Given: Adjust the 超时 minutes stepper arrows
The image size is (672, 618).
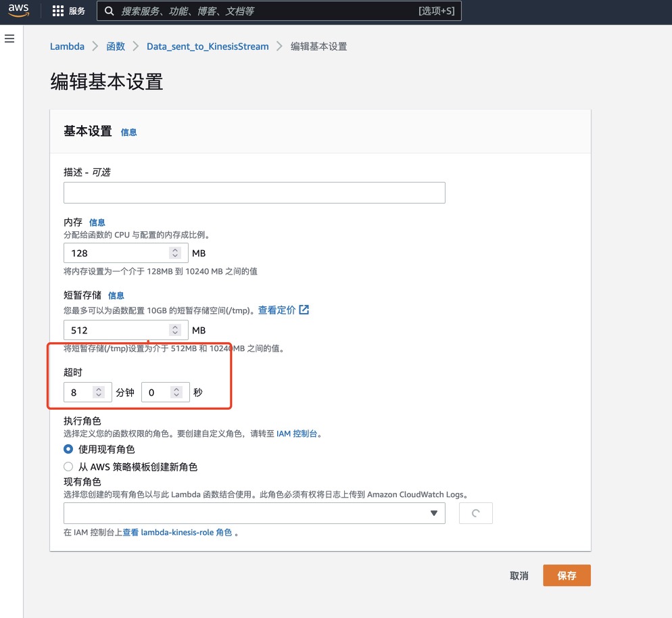Looking at the screenshot, I should (x=99, y=392).
